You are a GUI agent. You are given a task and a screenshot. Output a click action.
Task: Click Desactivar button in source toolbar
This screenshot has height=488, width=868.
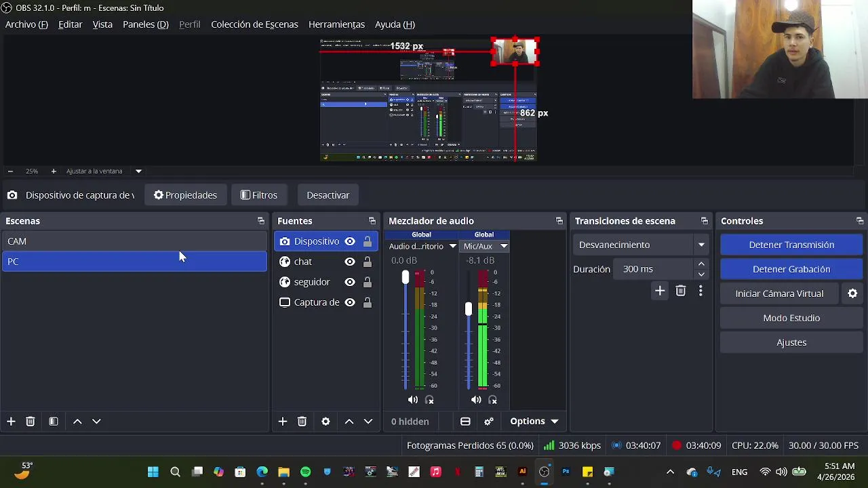pos(328,195)
